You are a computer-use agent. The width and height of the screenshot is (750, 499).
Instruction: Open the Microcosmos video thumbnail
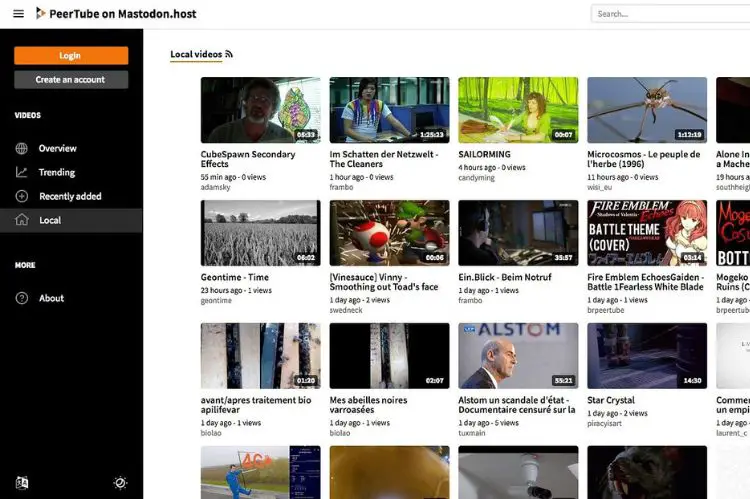pyautogui.click(x=647, y=110)
